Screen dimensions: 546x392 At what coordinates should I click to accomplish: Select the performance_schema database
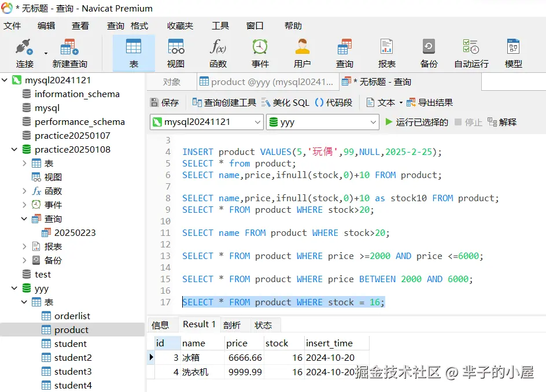(79, 122)
